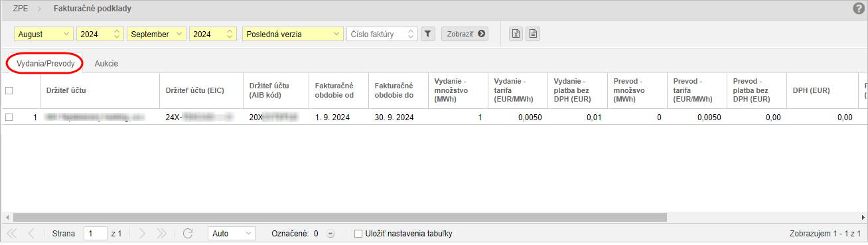Click the clear selection minus icon

point(330,234)
